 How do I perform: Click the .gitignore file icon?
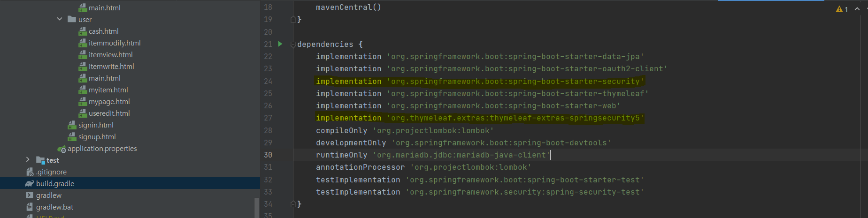click(x=30, y=172)
